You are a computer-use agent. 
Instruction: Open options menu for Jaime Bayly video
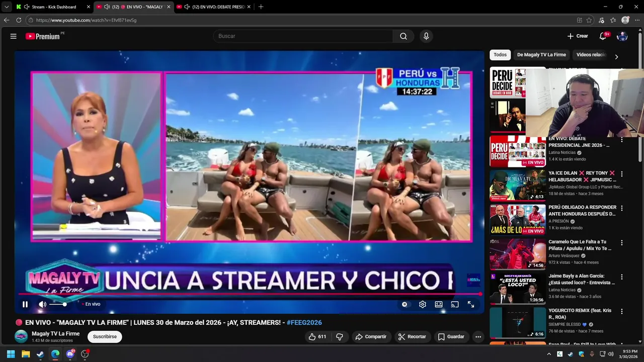(621, 277)
